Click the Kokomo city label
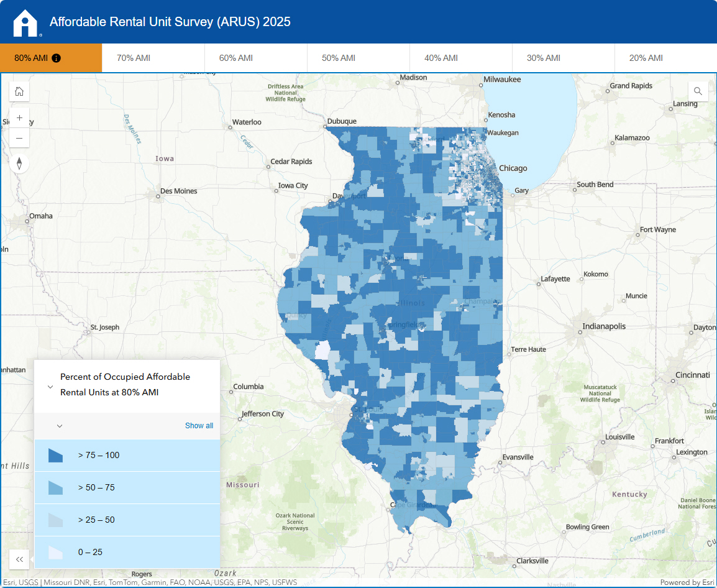The height and width of the screenshot is (588, 717). click(596, 274)
